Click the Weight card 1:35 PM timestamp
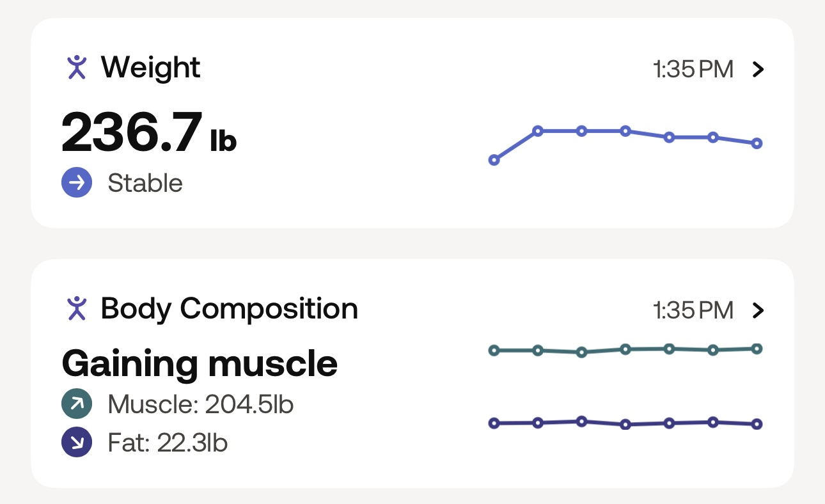Viewport: 825px width, 504px height. pyautogui.click(x=693, y=69)
